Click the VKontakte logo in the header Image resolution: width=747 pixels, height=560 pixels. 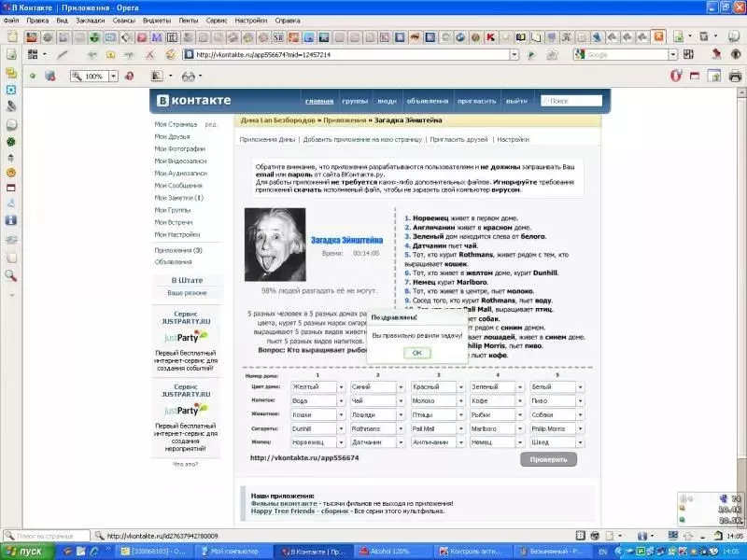(194, 101)
